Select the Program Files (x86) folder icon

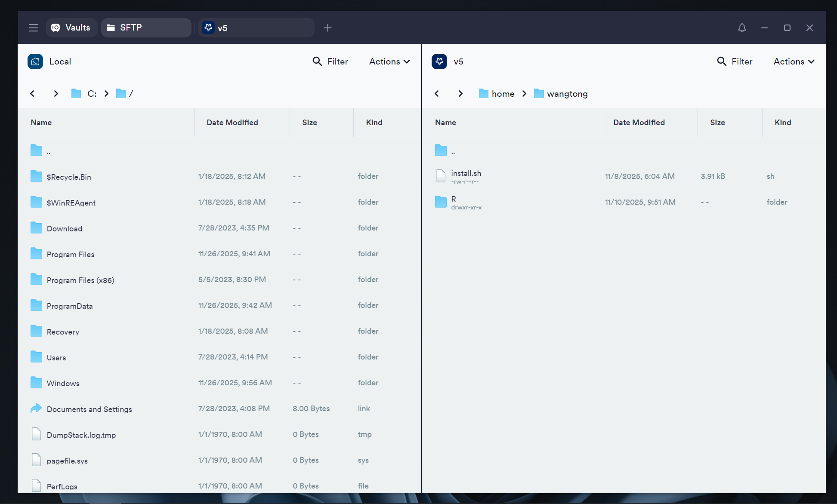tap(37, 280)
